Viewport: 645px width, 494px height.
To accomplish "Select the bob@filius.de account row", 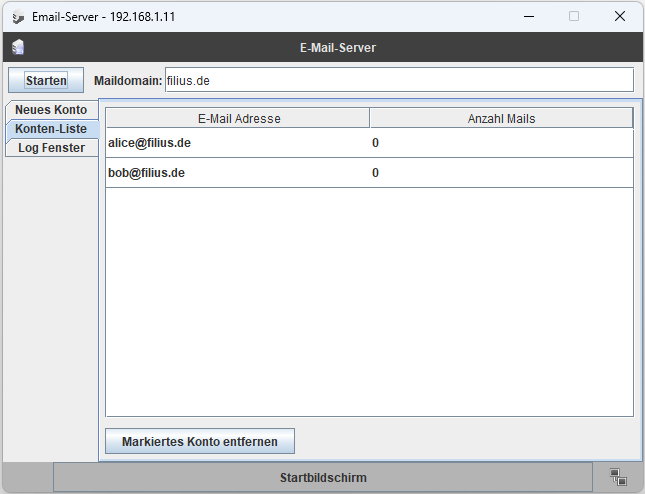I will pyautogui.click(x=147, y=173).
